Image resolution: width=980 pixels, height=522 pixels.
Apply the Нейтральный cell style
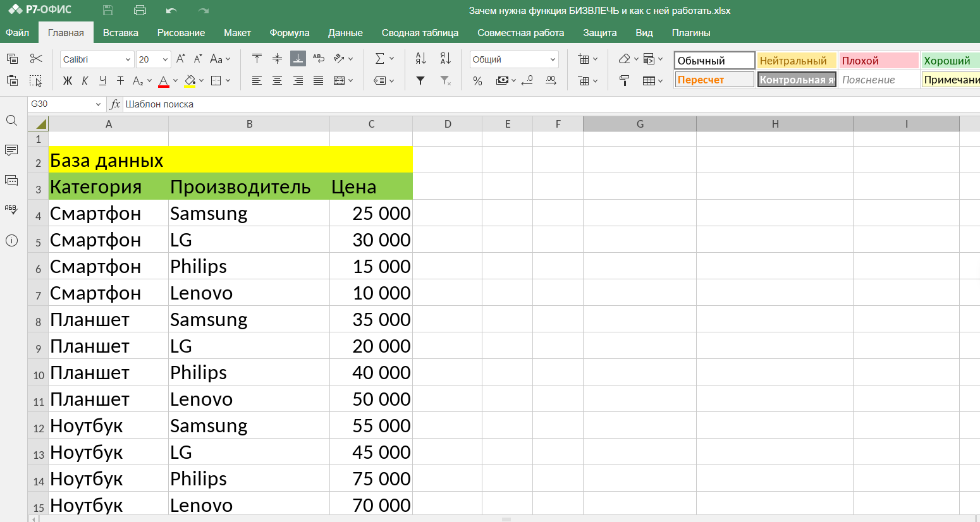coord(797,61)
